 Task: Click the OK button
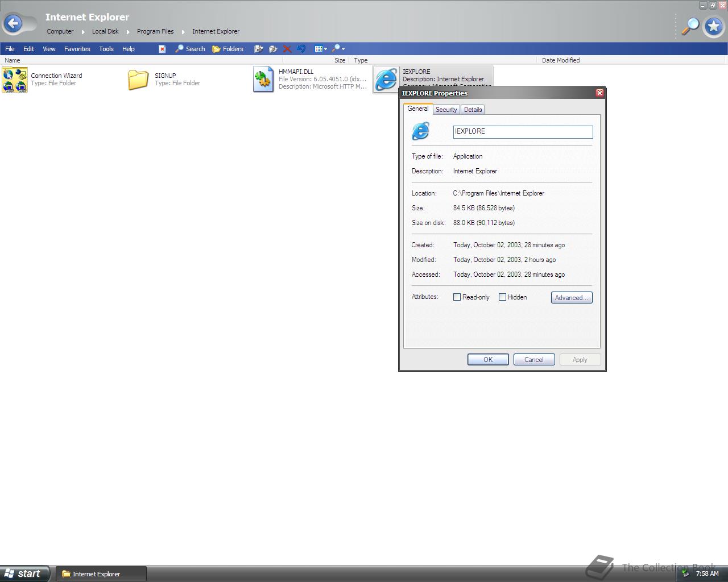point(488,360)
